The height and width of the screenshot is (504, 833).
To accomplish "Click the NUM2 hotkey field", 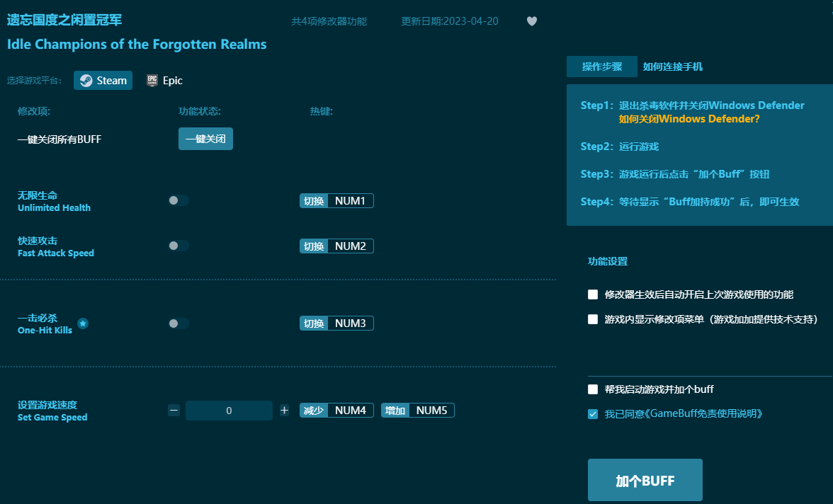I will pos(351,246).
